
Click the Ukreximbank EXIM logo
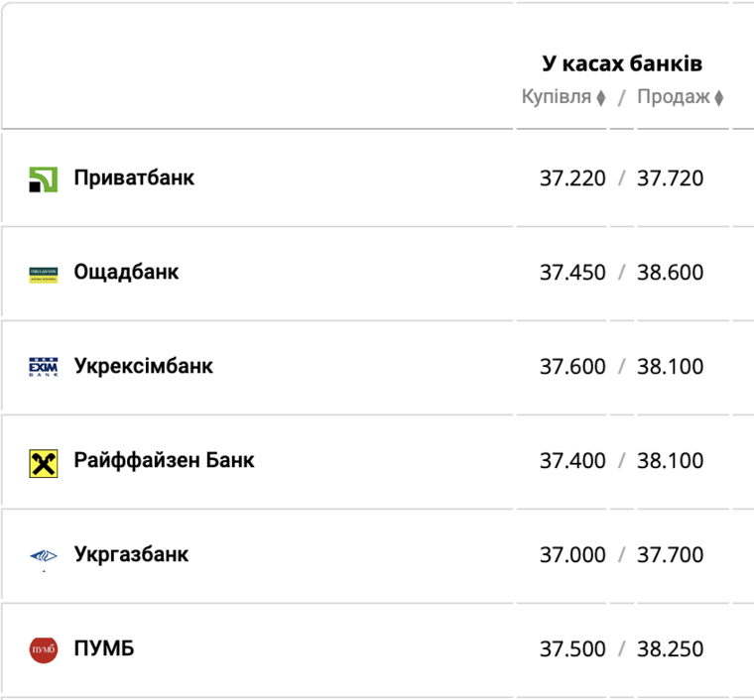tap(44, 367)
